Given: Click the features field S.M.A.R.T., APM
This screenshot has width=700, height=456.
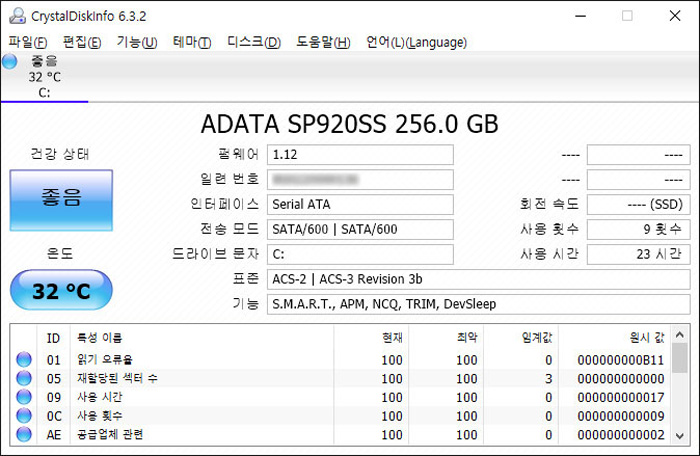Looking at the screenshot, I should (479, 305).
